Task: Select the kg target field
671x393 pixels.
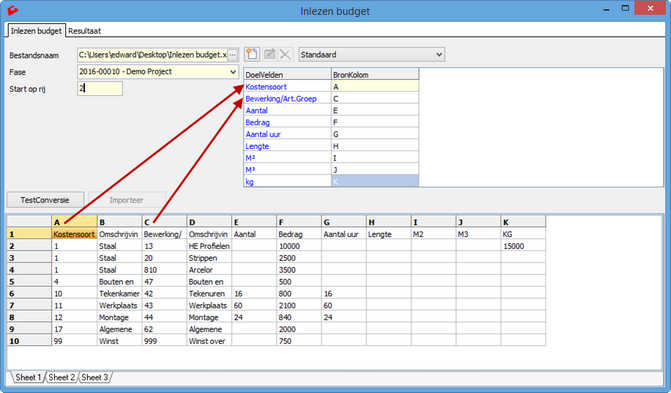Action: (287, 182)
